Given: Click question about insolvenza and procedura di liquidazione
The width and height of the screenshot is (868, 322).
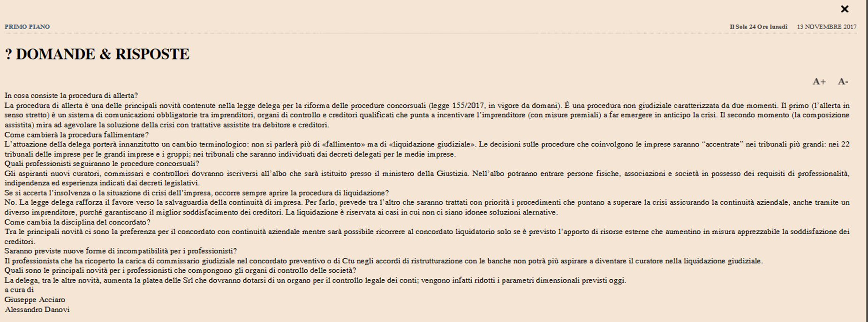Looking at the screenshot, I should click(196, 193).
